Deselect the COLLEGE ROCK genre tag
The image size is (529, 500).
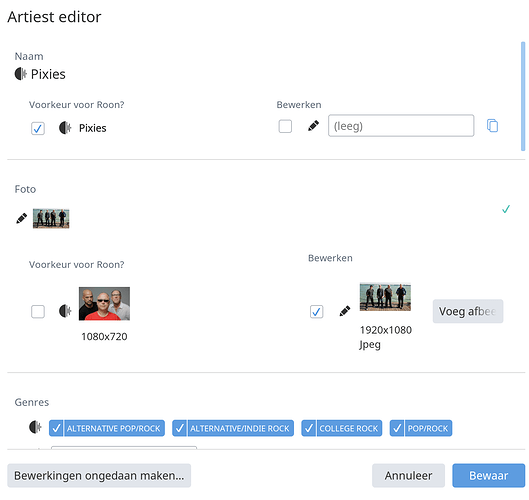(x=341, y=428)
